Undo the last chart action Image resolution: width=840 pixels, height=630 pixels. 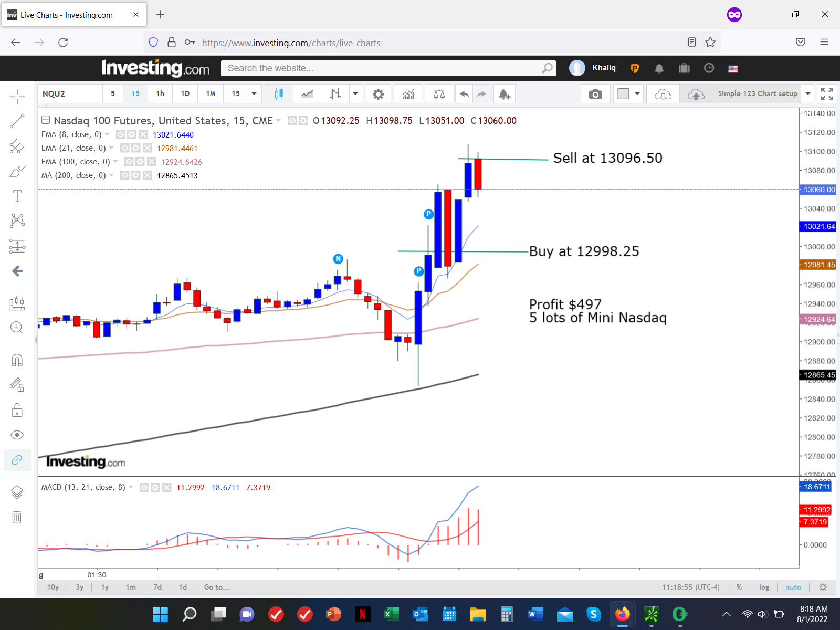point(464,94)
